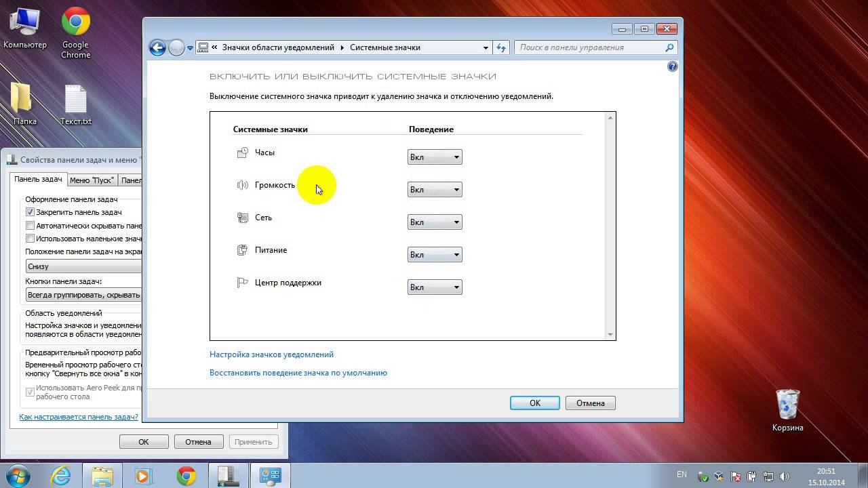Open the tray clock showing 20:51
The height and width of the screenshot is (488, 868).
(x=826, y=476)
